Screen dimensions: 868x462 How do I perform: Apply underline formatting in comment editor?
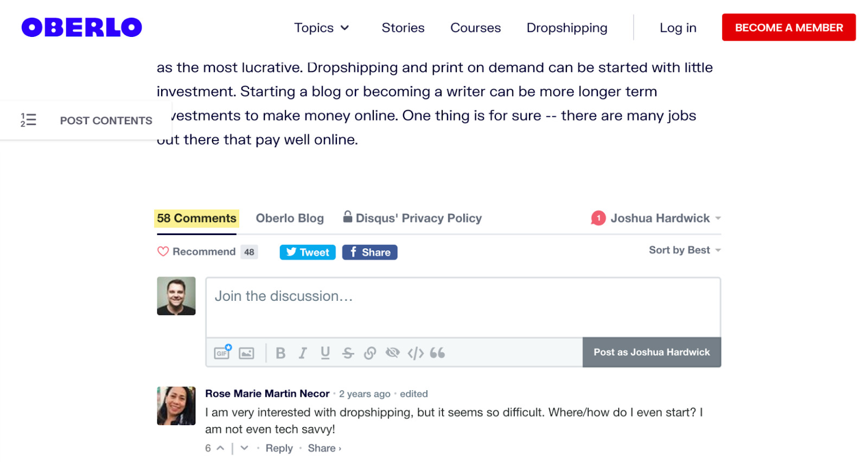point(325,353)
